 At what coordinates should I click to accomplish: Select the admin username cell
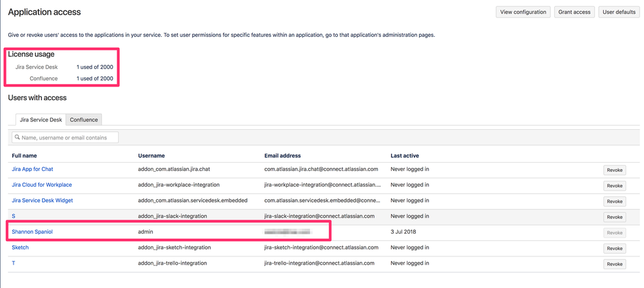pos(146,232)
